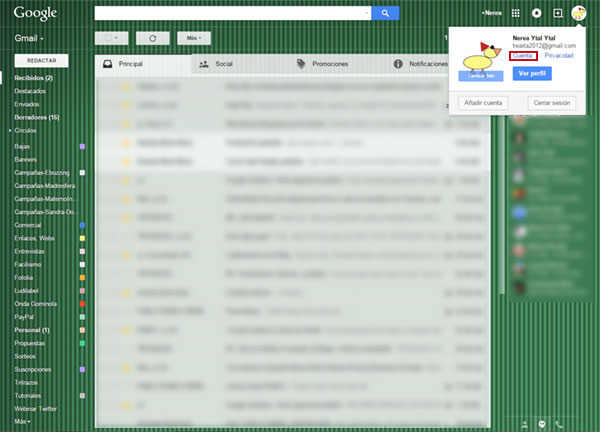Click the Principal tab inbox icon

click(108, 64)
